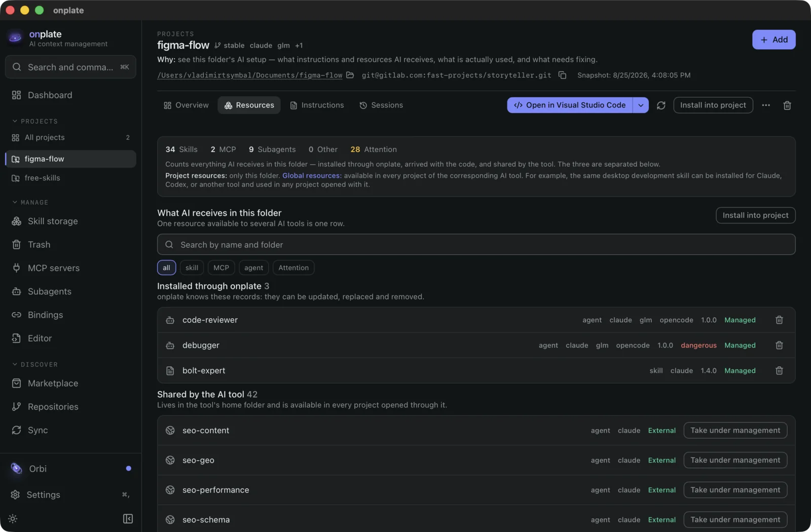Click the code-reviewer agent icon
The width and height of the screenshot is (811, 532).
point(170,320)
